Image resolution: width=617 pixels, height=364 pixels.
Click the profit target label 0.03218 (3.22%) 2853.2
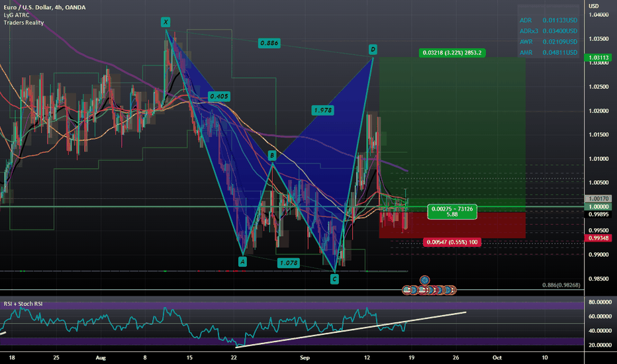pos(452,53)
